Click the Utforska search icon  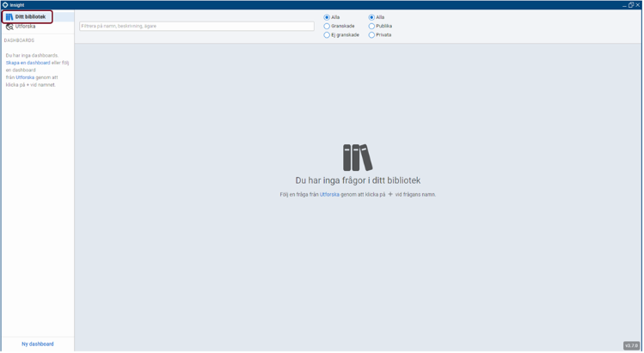(9, 27)
